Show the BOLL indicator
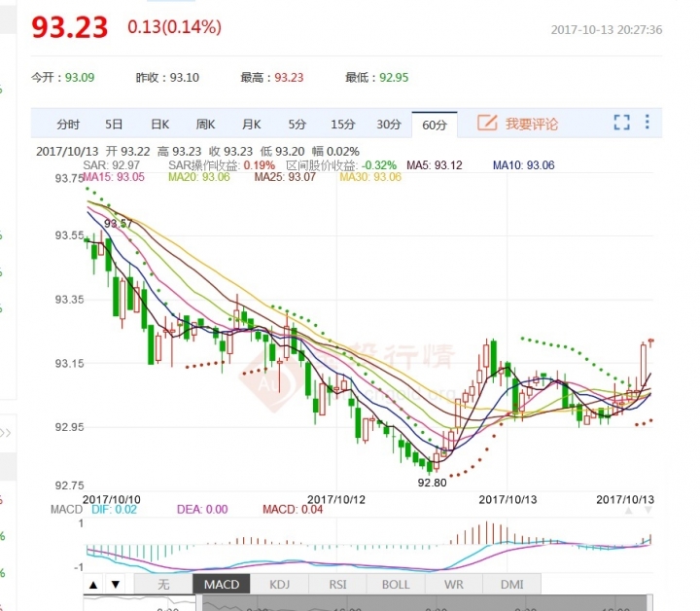 pyautogui.click(x=396, y=585)
